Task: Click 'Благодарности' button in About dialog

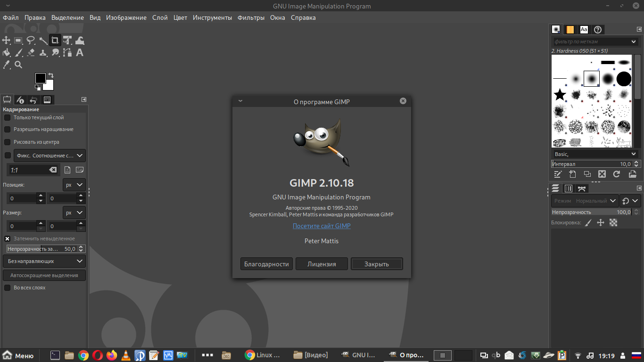Action: 266,264
